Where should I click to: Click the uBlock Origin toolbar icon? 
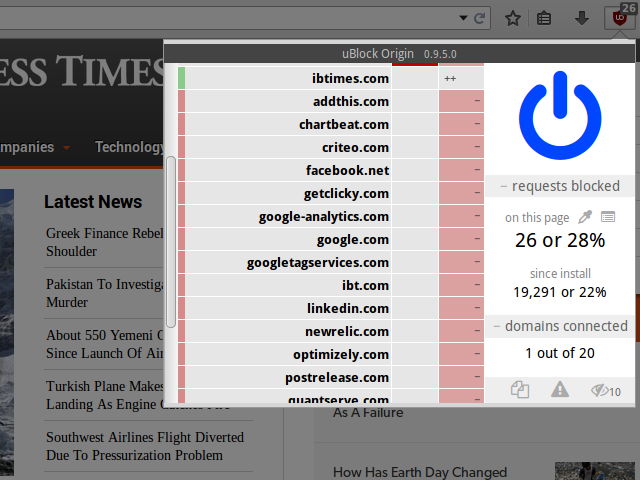coord(620,18)
